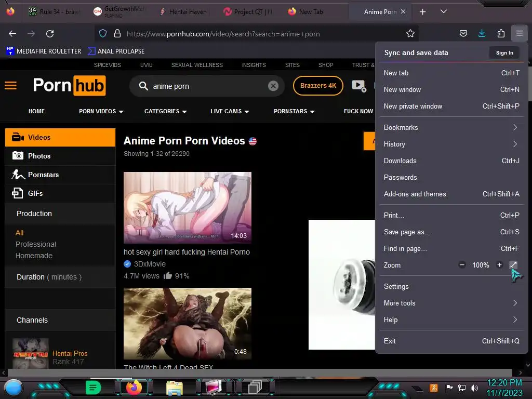
Task: Switch to the Rule 34 tab
Action: click(x=54, y=12)
